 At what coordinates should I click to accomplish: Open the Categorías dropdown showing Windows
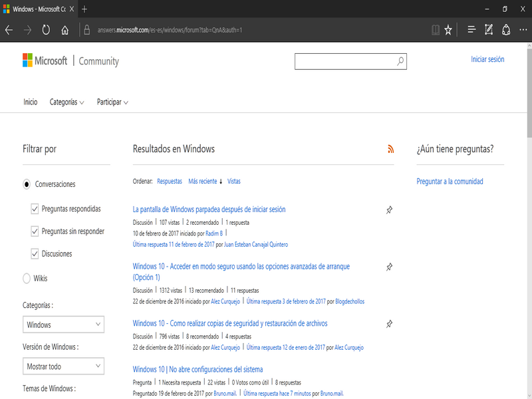coord(63,325)
